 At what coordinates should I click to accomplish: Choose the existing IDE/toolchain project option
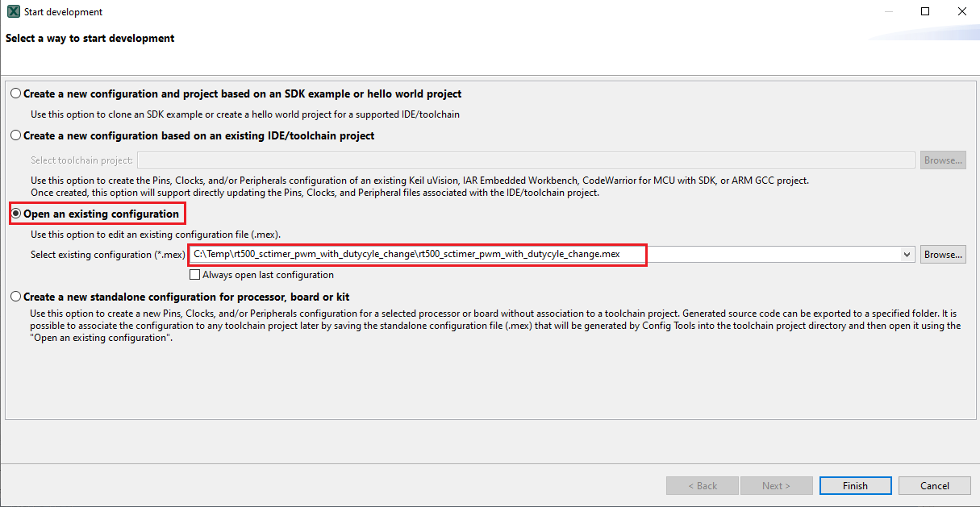[x=16, y=135]
